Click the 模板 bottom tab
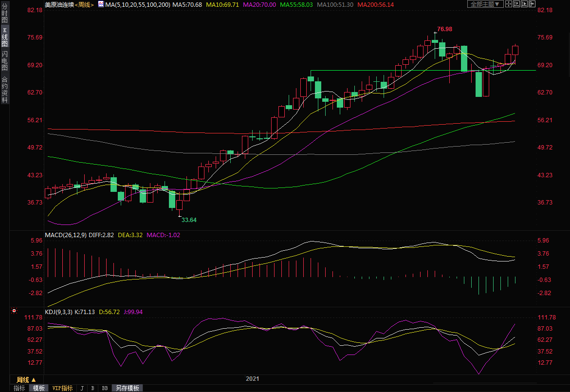The height and width of the screenshot is (392, 570). (x=38, y=388)
